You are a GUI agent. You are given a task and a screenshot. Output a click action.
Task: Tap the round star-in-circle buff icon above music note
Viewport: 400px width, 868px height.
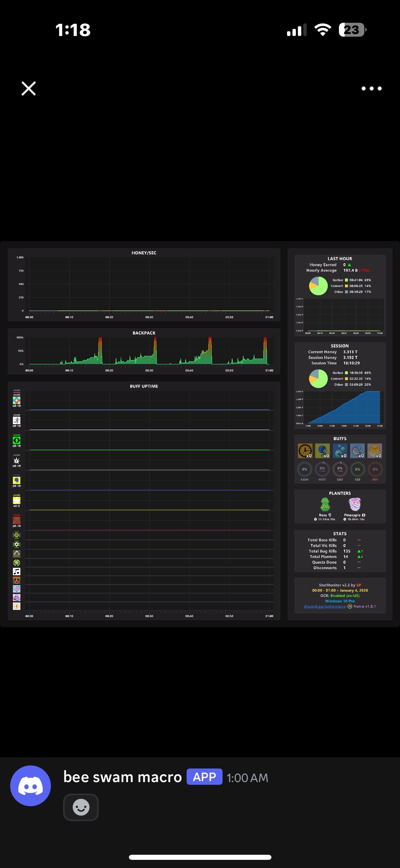17,563
